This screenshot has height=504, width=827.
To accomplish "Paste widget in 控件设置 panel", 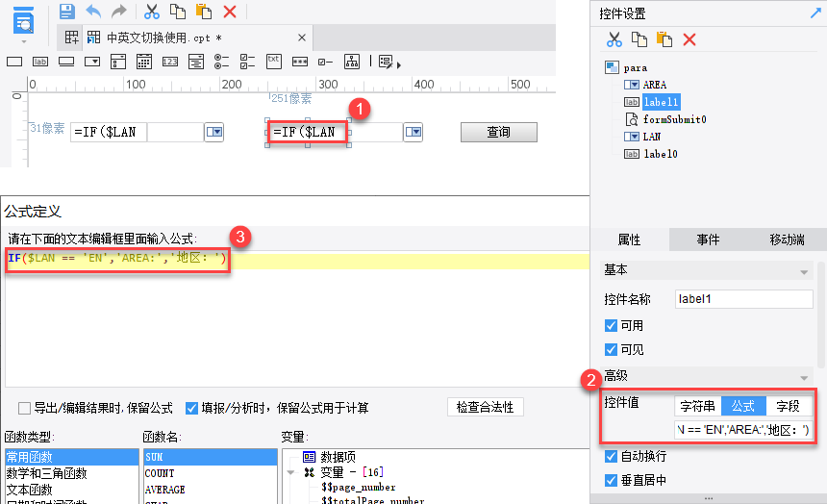I will 664,39.
